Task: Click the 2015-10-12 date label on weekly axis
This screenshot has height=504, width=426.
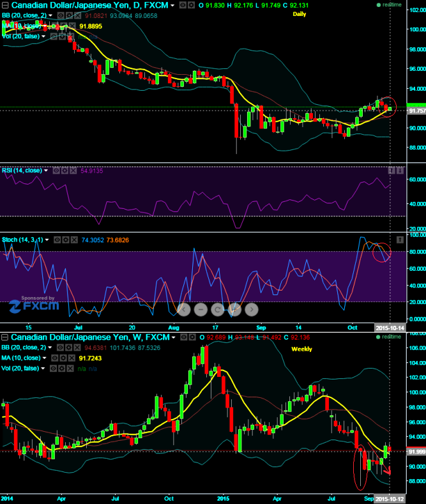Action: point(390,499)
